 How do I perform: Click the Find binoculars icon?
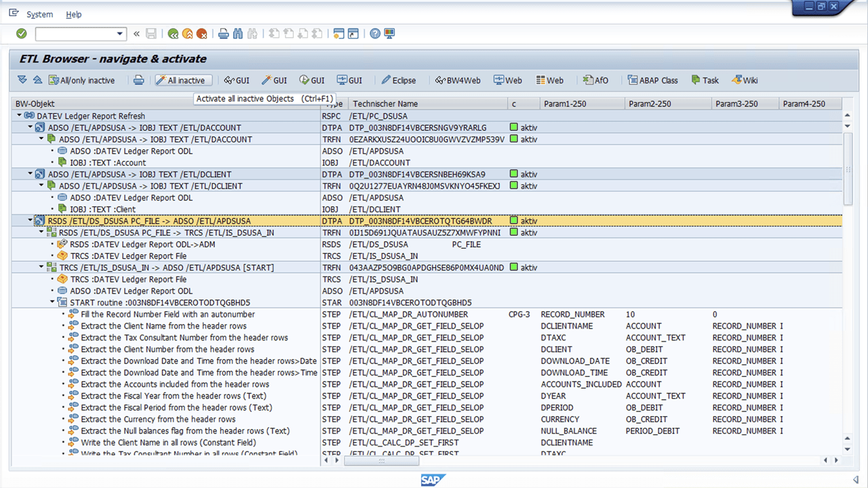(237, 33)
